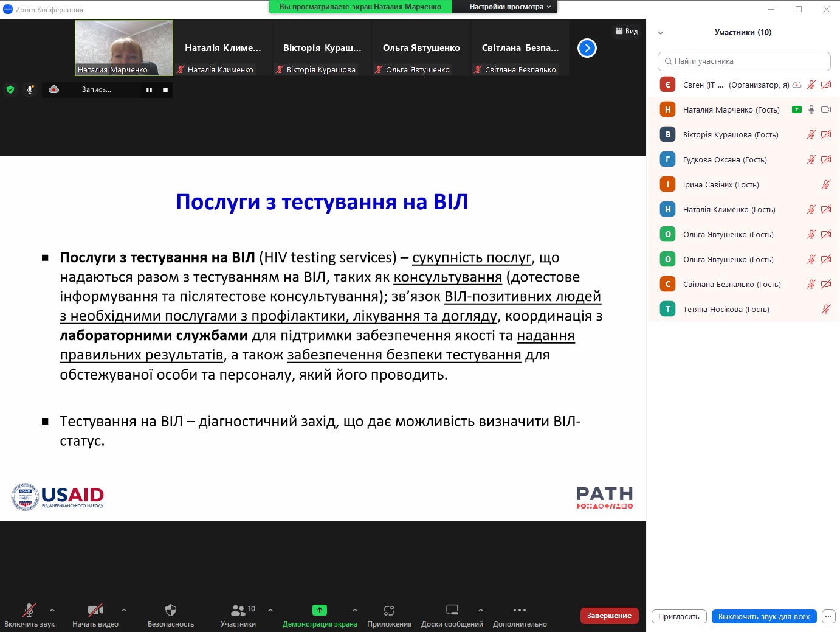
Task: Stop the recording
Action: [x=165, y=90]
